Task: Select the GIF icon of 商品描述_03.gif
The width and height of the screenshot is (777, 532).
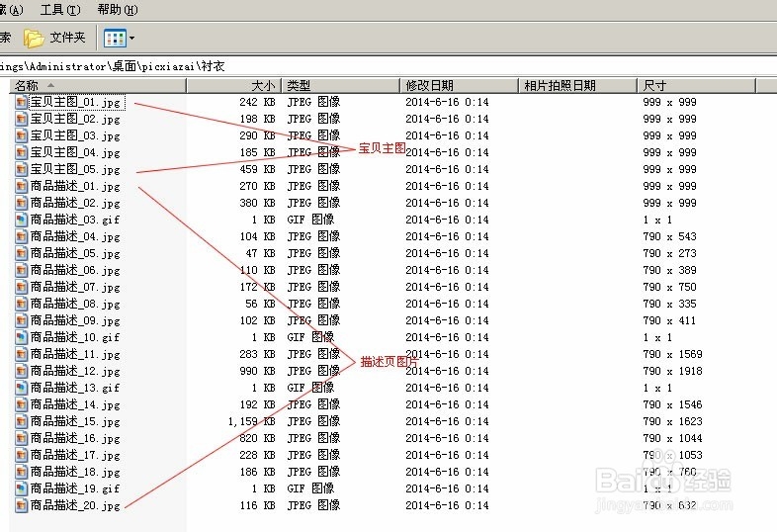Action: click(x=21, y=221)
